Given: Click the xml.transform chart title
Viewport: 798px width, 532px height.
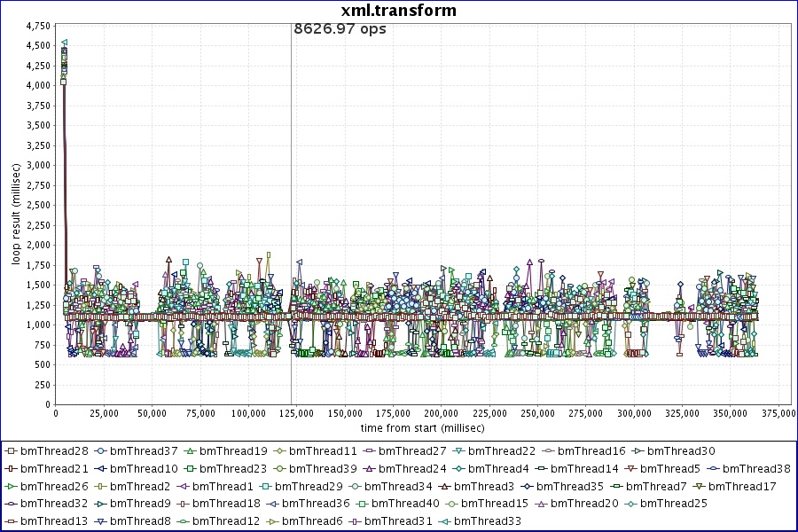Looking at the screenshot, I should point(399,11).
